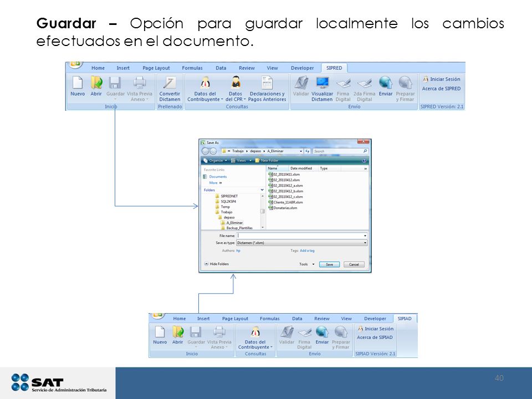Click Visualizar Dictamen icon
This screenshot has width=532, height=399.
322,83
